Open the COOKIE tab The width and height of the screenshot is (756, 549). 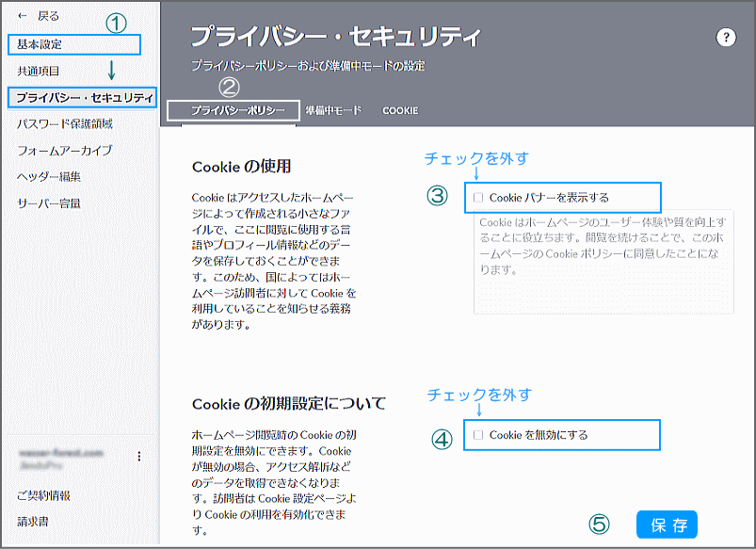[x=399, y=109]
